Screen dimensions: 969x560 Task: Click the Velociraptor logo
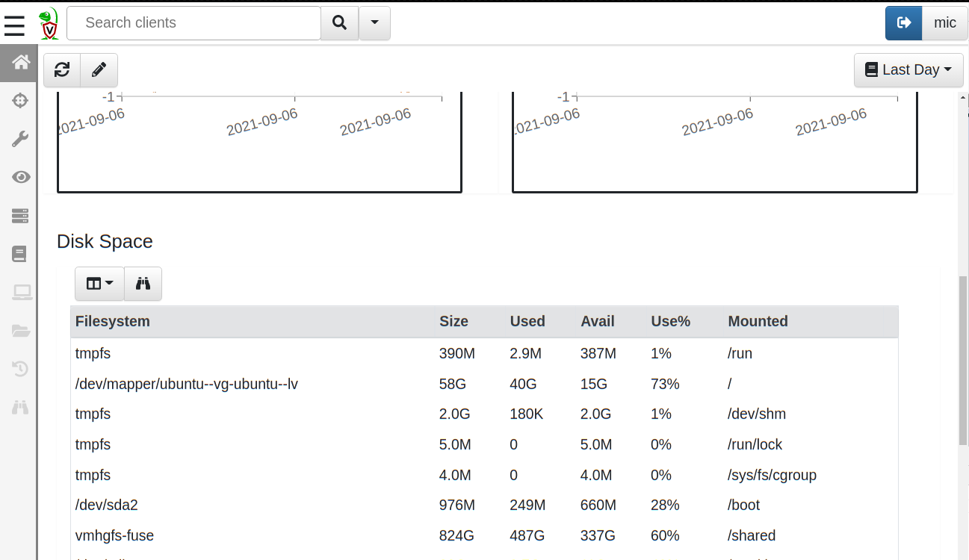click(49, 23)
